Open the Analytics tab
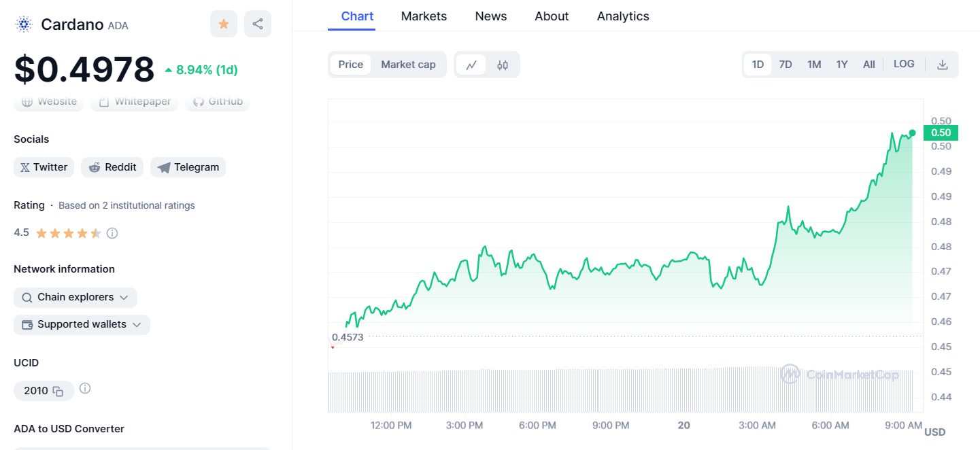 click(x=623, y=16)
